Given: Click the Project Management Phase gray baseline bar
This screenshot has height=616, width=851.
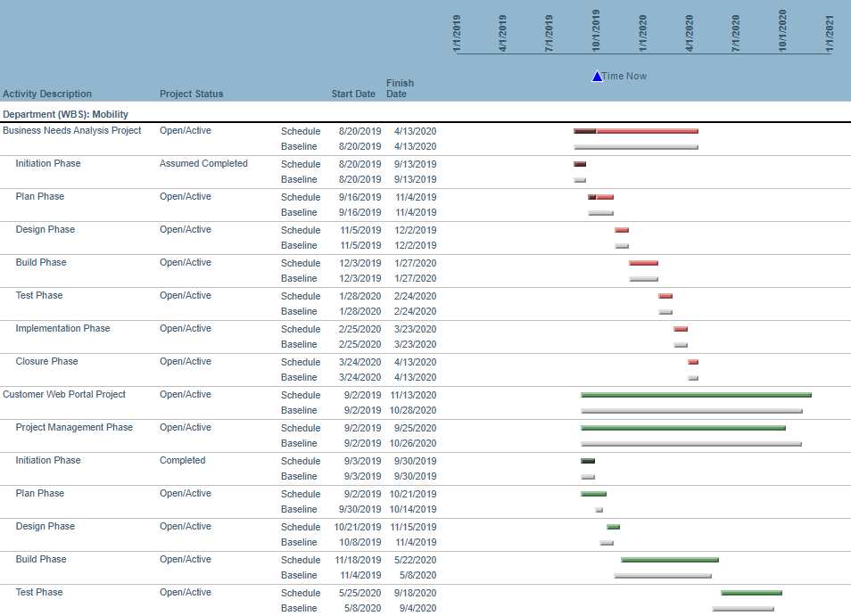Looking at the screenshot, I should pyautogui.click(x=691, y=444).
